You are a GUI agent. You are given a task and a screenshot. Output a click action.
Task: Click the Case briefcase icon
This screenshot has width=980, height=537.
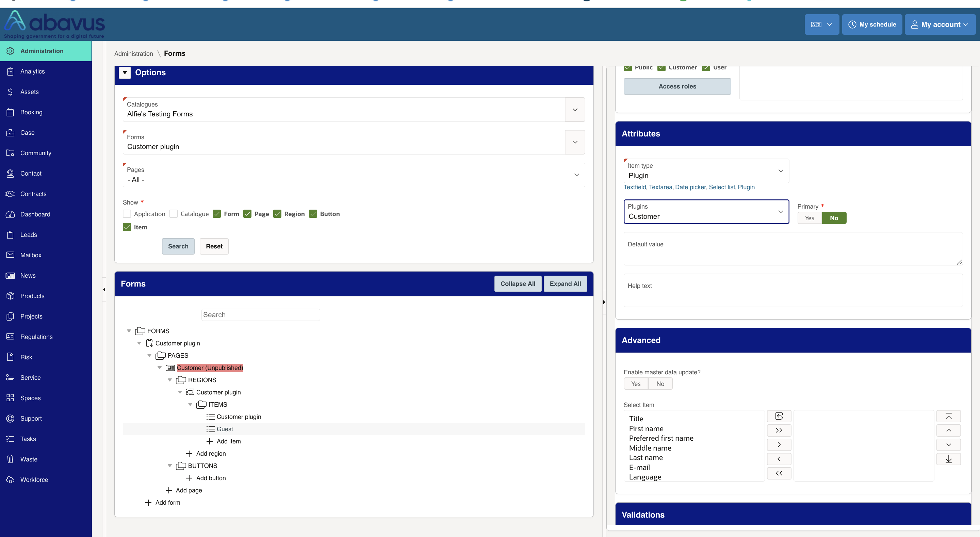click(10, 132)
